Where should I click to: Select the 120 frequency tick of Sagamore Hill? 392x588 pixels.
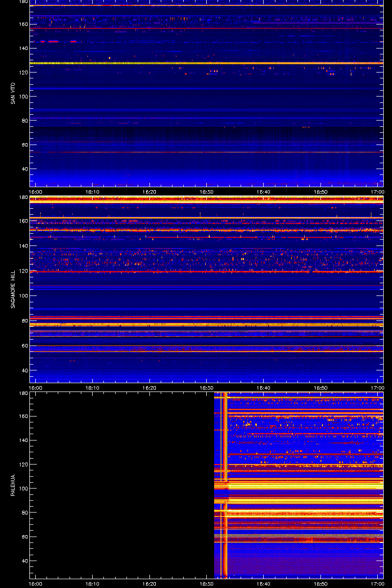point(23,271)
